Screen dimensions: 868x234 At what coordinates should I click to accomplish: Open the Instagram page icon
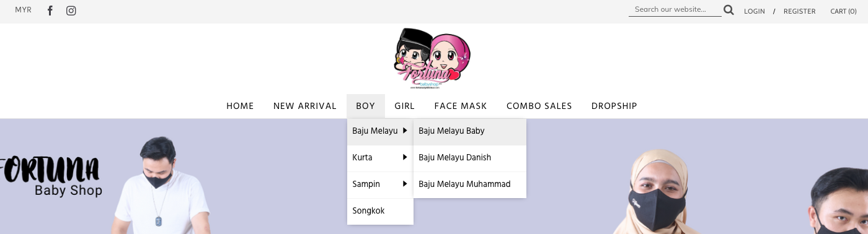pyautogui.click(x=71, y=11)
